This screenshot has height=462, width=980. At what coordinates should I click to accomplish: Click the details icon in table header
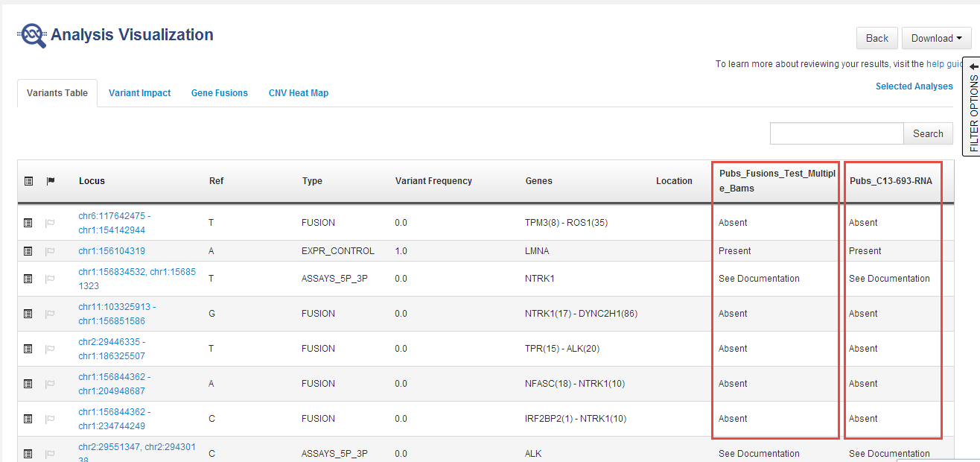28,181
